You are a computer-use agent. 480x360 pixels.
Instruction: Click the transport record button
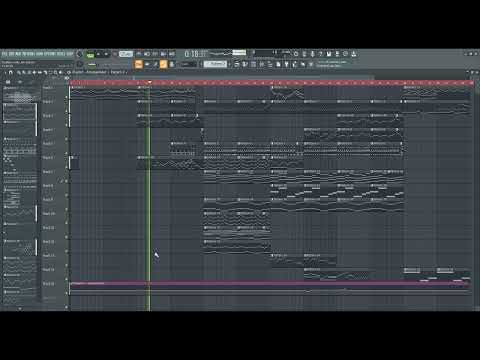[114, 54]
